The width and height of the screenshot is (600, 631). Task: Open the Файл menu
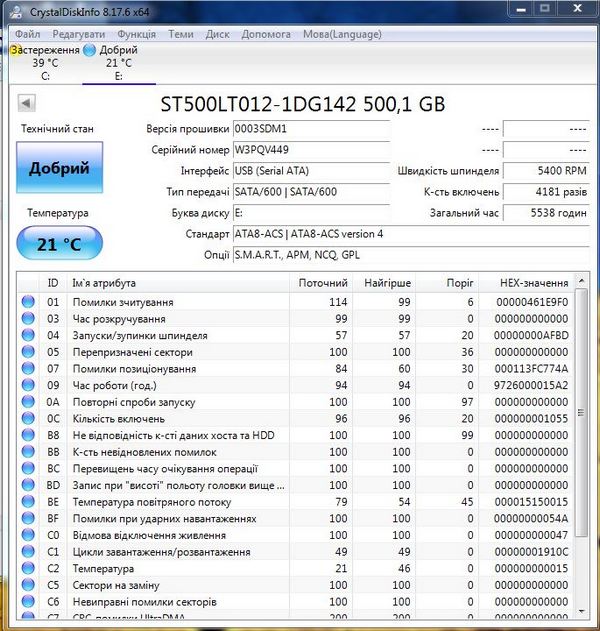(x=27, y=33)
